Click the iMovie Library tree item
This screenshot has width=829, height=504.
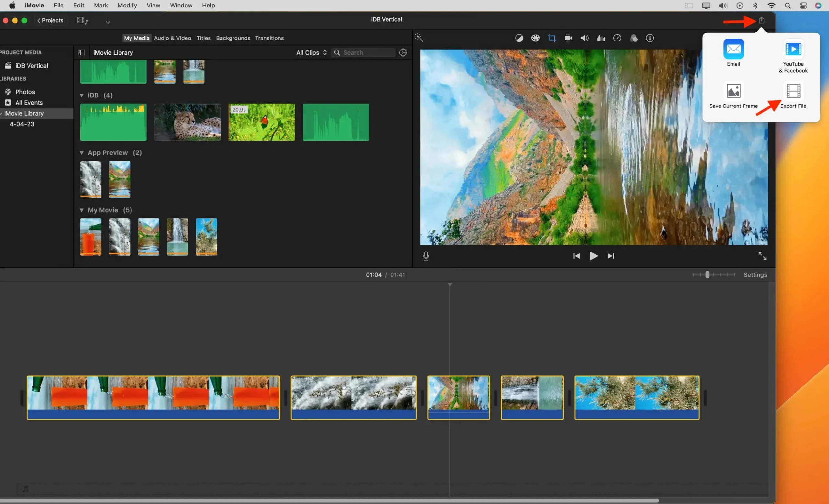(24, 113)
